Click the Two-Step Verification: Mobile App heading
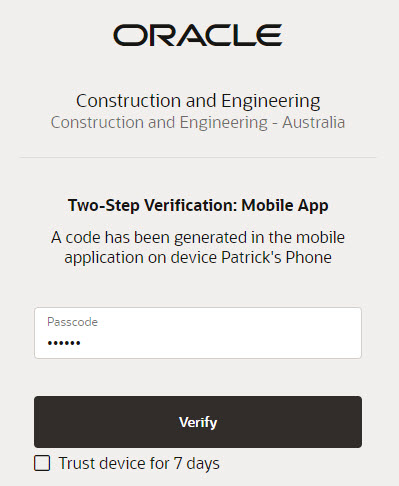Viewport: 399px width, 486px height. [x=198, y=205]
